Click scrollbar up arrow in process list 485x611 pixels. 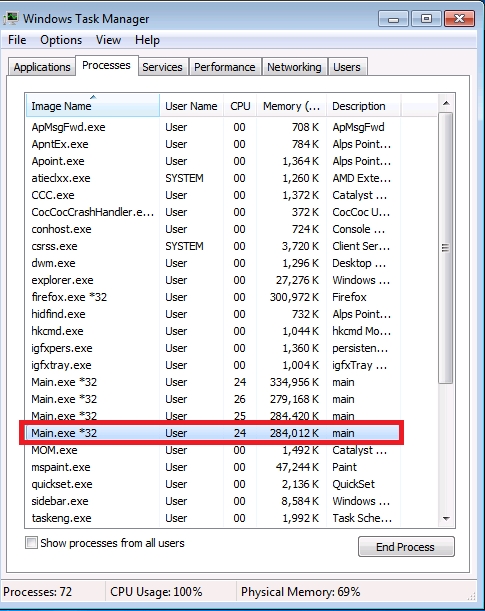(x=446, y=103)
